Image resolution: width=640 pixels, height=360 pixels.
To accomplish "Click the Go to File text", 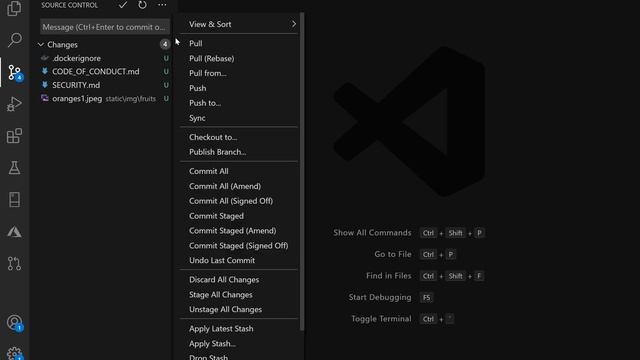I will click(x=393, y=254).
